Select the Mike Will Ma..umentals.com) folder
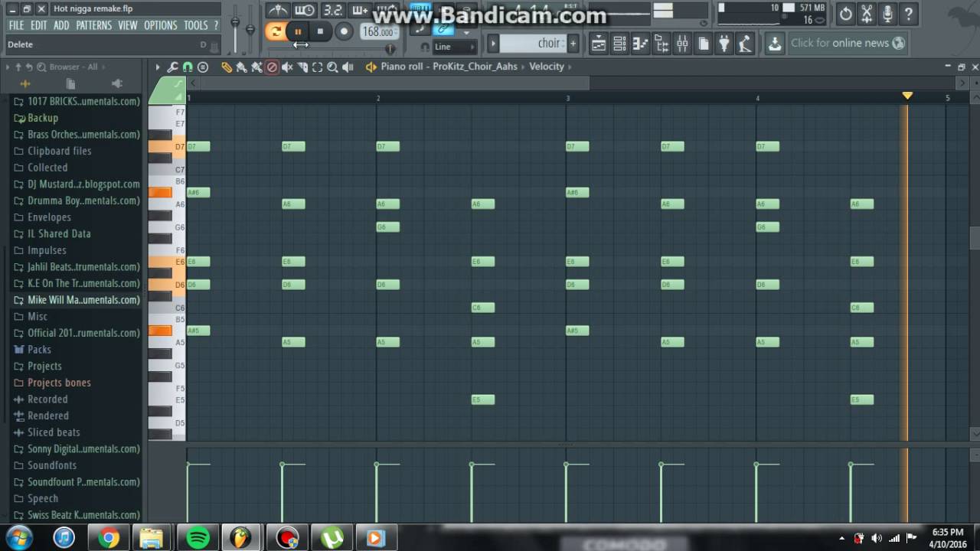This screenshot has width=980, height=551. [83, 300]
